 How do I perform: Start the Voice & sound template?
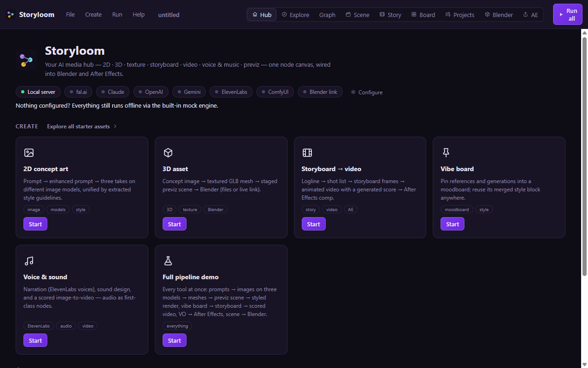(x=35, y=340)
